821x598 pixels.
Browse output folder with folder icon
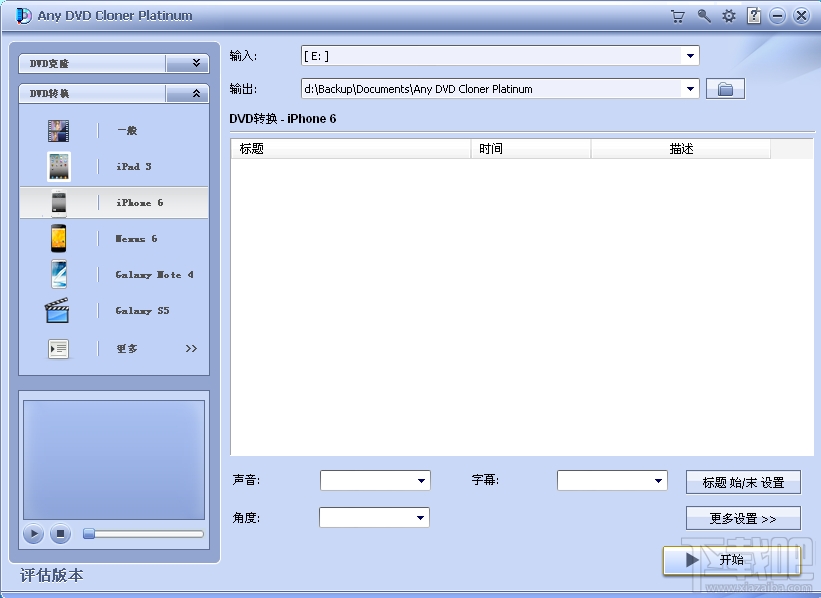coord(725,88)
